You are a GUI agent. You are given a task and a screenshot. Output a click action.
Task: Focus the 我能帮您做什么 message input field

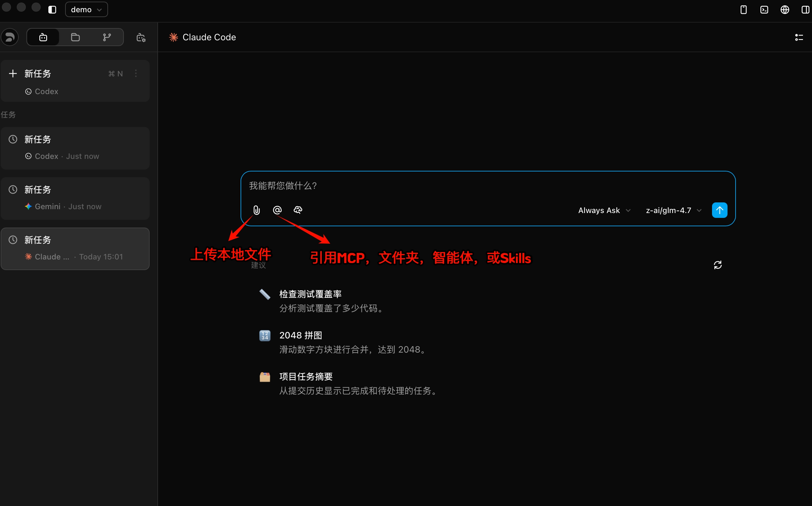click(469, 186)
